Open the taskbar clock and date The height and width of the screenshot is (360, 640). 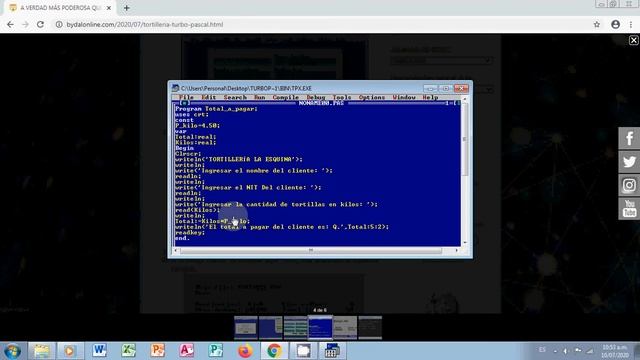[615, 351]
